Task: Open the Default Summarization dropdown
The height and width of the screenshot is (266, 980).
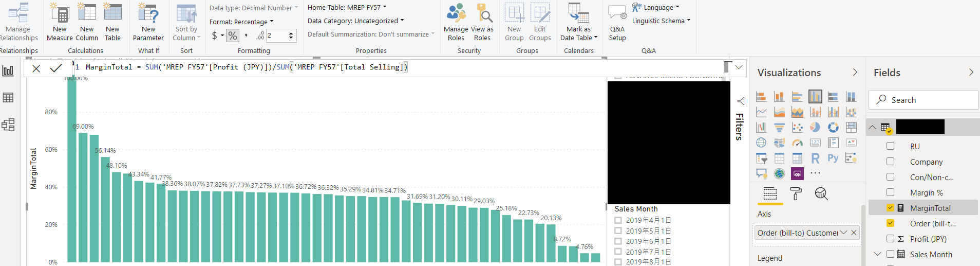Action: (371, 34)
